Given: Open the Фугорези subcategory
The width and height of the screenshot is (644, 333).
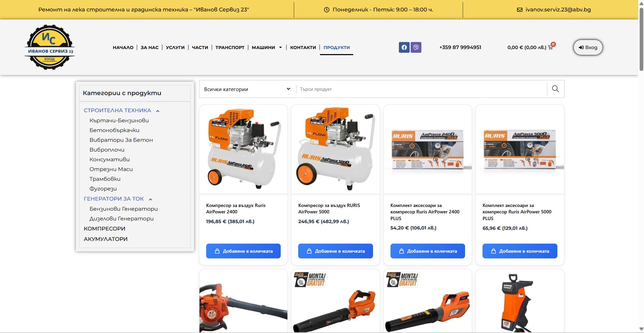Looking at the screenshot, I should tap(103, 189).
